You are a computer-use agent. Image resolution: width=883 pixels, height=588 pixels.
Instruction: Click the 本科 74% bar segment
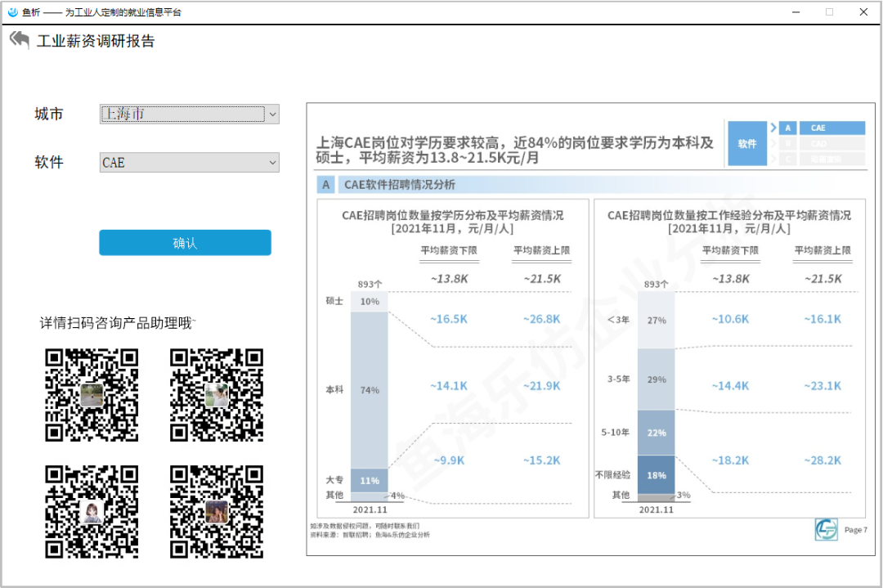[x=370, y=390]
